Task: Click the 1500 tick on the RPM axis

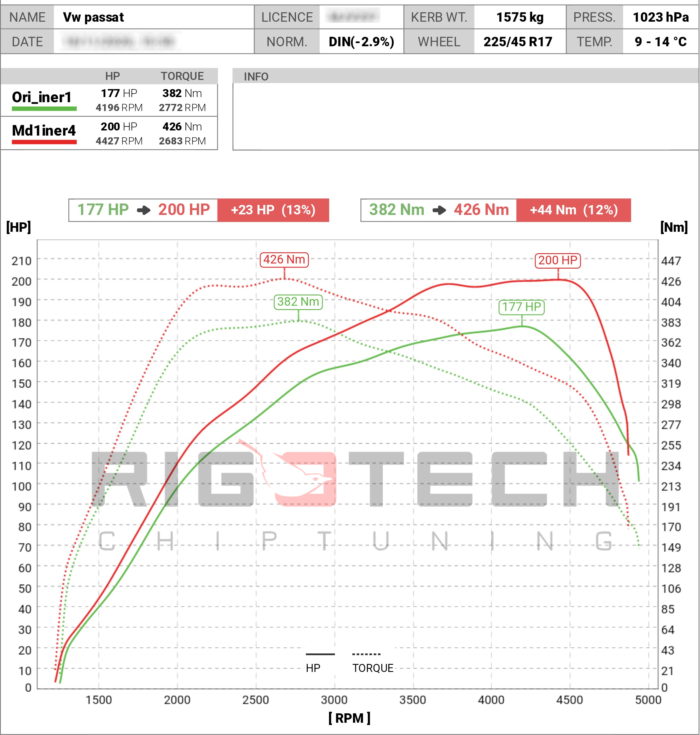Action: tap(99, 700)
